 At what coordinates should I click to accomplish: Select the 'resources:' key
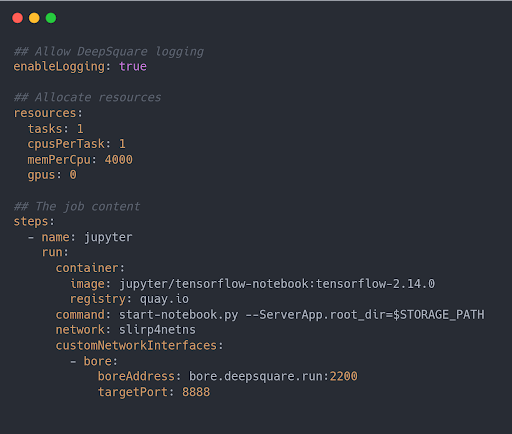click(48, 113)
